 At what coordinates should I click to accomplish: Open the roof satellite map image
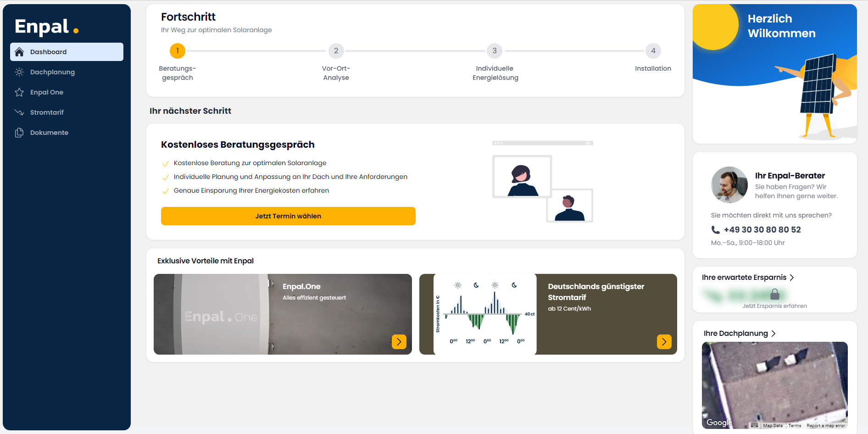click(x=775, y=385)
